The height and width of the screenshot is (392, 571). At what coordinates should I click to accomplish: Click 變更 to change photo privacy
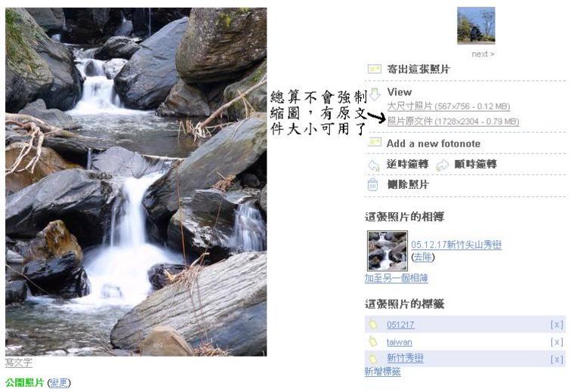click(59, 382)
